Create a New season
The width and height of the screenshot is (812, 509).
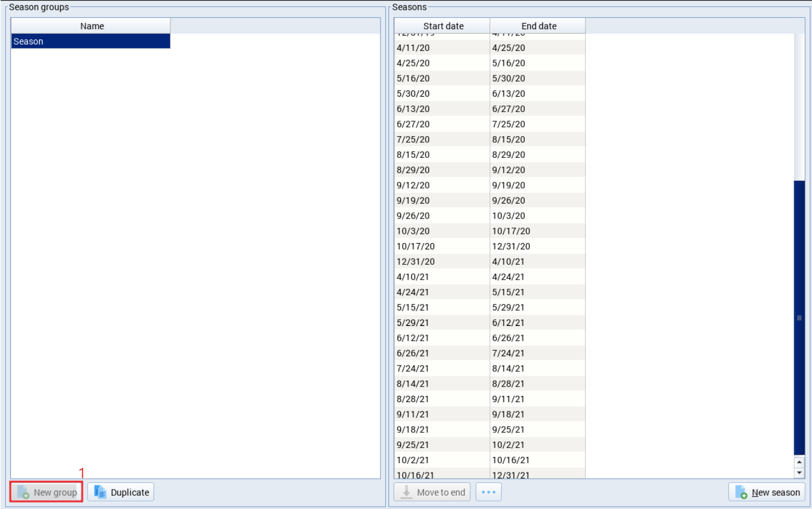767,492
